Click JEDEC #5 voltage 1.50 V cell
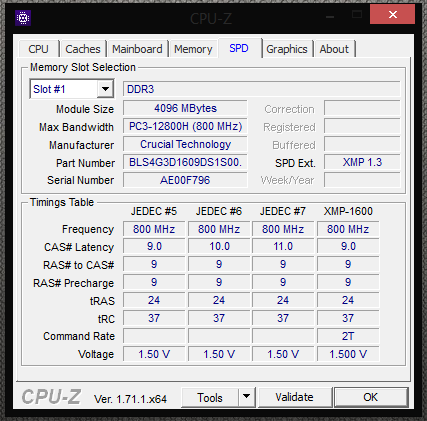Image resolution: width=427 pixels, height=421 pixels. (154, 354)
